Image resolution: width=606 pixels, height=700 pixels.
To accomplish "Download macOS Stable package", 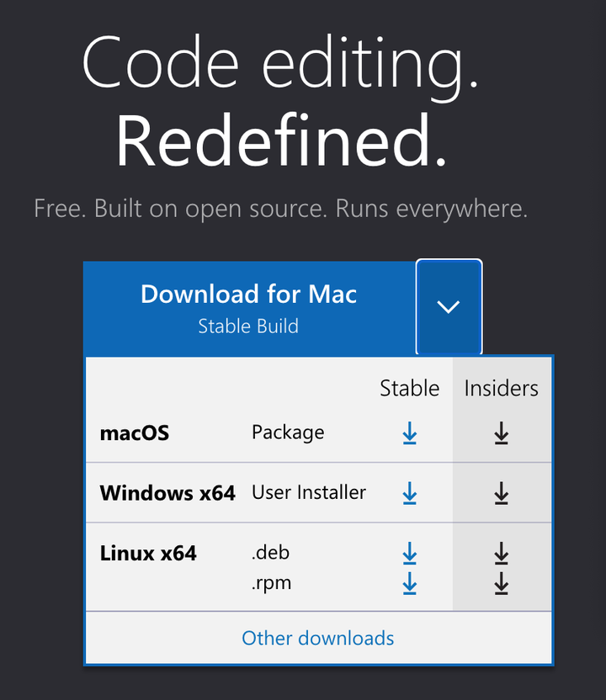I will click(410, 433).
